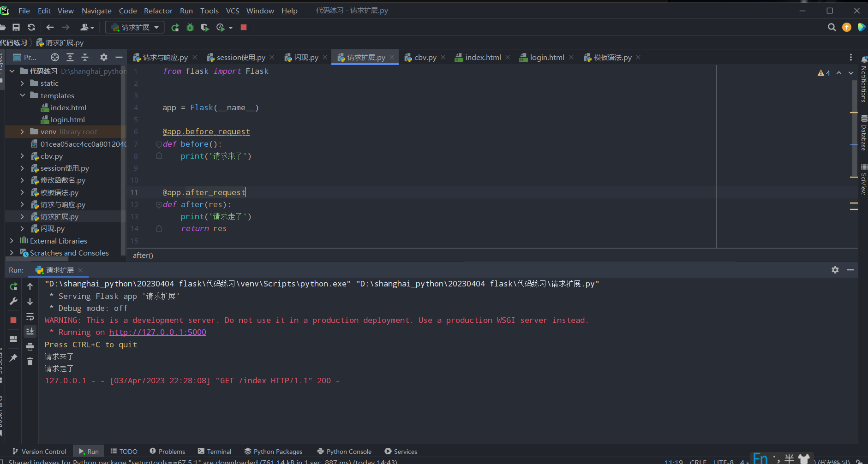Rerun the program in Run panel
The height and width of the screenshot is (464, 868).
point(13,286)
